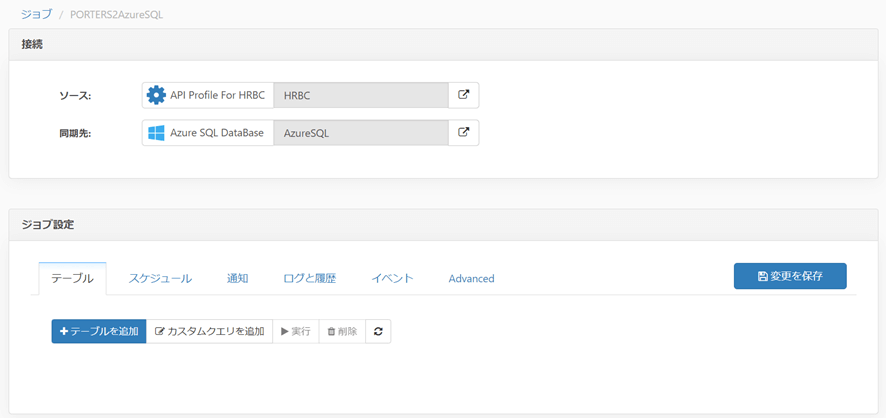Click the AzureSQL destination connection field
Viewport: 886px width, 418px height.
tap(360, 133)
